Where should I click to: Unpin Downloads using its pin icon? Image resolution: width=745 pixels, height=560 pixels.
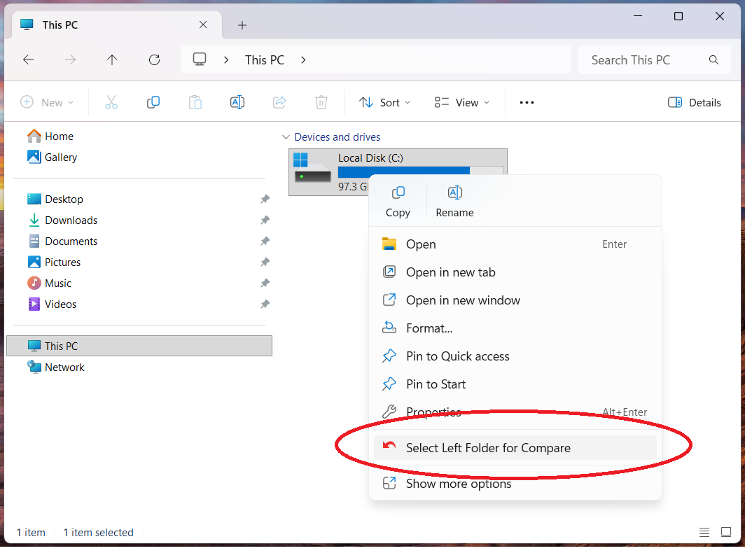[265, 220]
